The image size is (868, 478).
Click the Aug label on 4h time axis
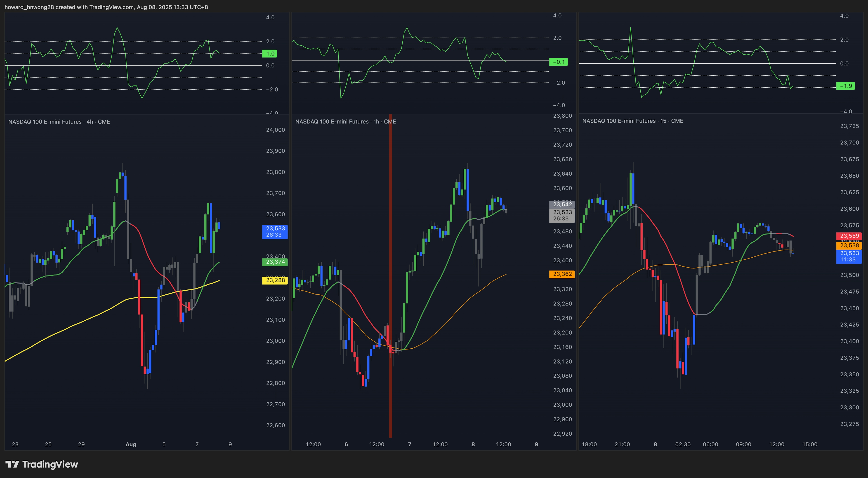point(131,444)
